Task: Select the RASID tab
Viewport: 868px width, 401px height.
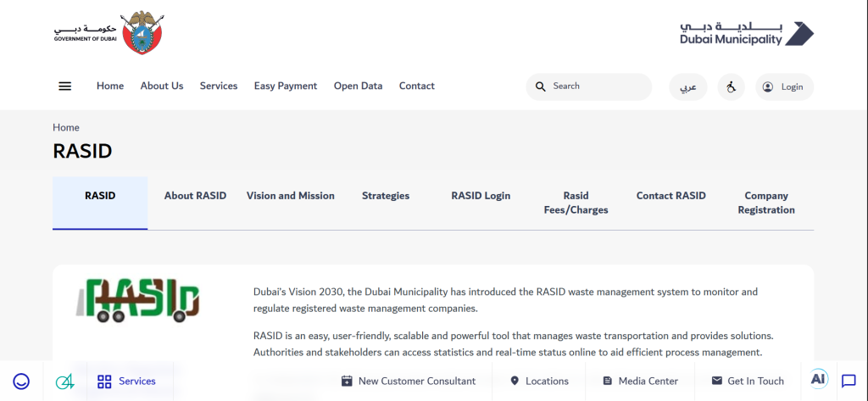Action: tap(100, 203)
